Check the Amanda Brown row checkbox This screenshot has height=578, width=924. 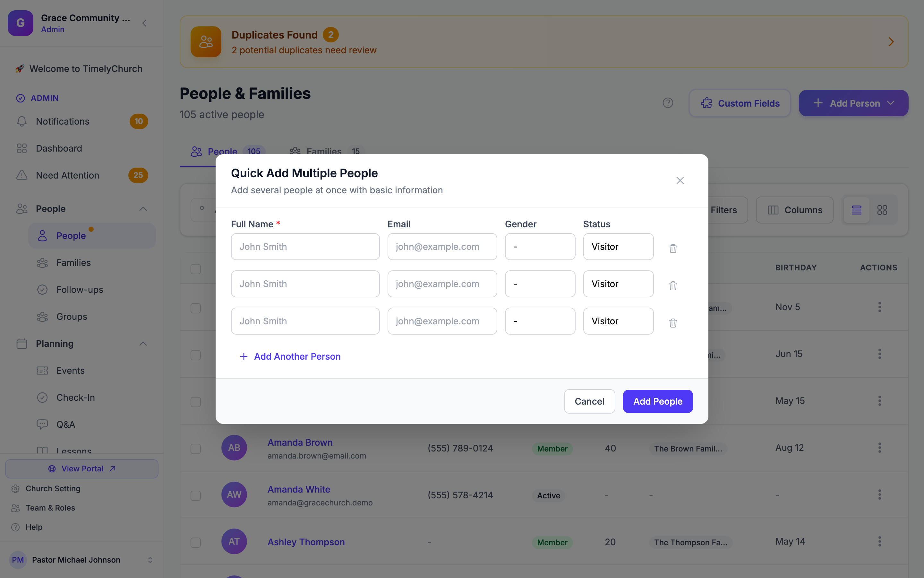pos(195,448)
